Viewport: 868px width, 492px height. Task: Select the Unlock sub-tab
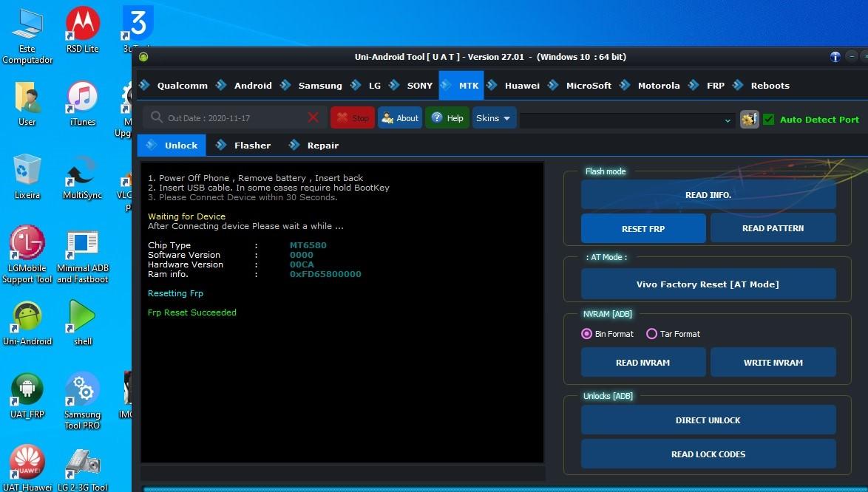pos(172,146)
